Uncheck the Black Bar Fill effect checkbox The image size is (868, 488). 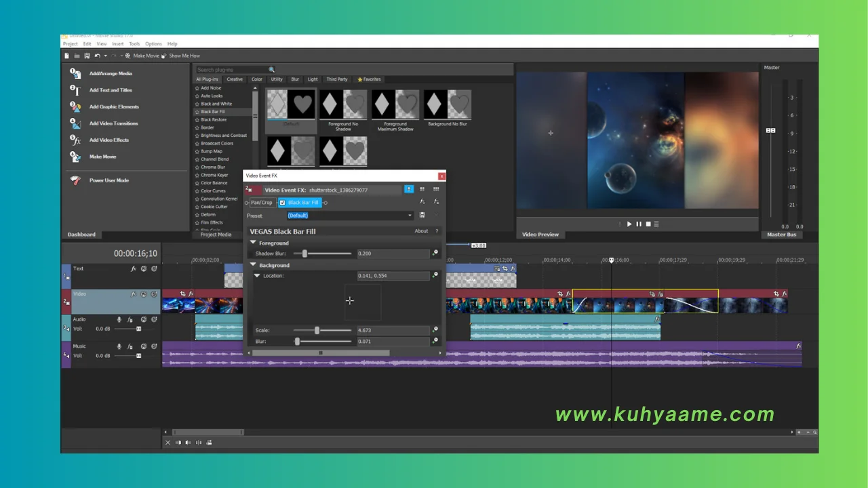(x=283, y=203)
